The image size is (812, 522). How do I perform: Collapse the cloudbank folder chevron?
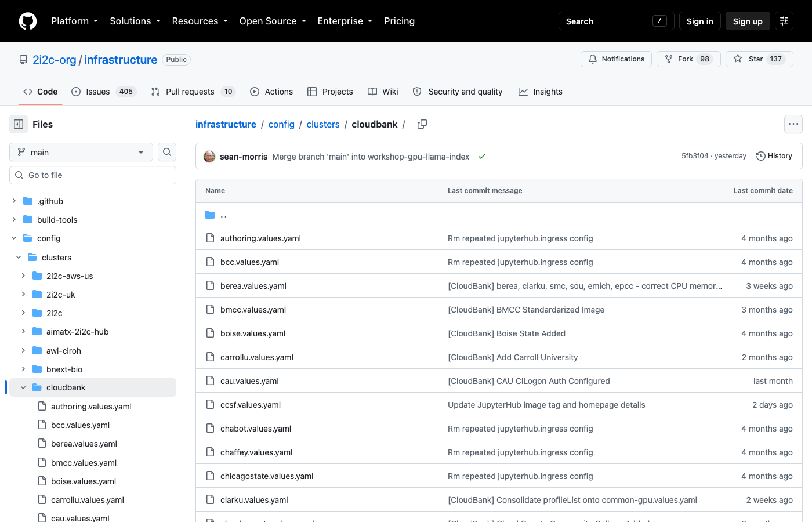pyautogui.click(x=23, y=387)
